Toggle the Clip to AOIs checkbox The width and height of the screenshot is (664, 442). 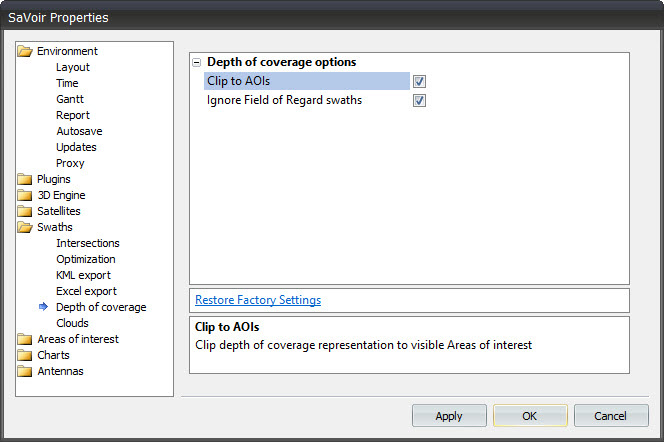(420, 81)
